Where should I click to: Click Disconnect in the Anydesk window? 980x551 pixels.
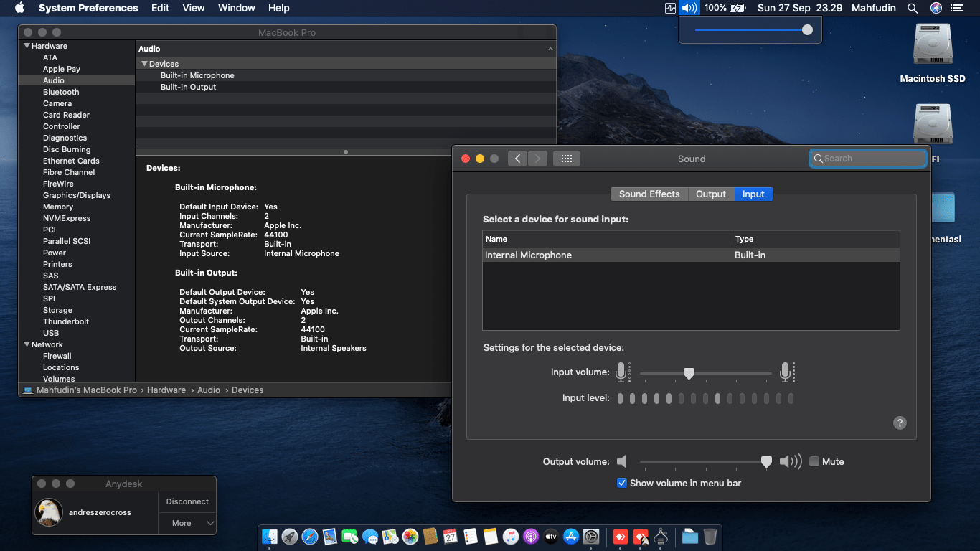(x=187, y=501)
